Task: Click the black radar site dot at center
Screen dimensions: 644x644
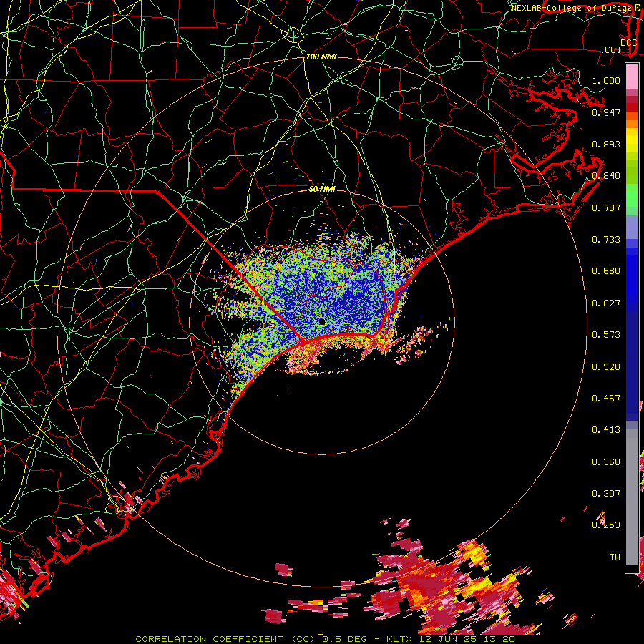Action: coord(322,321)
